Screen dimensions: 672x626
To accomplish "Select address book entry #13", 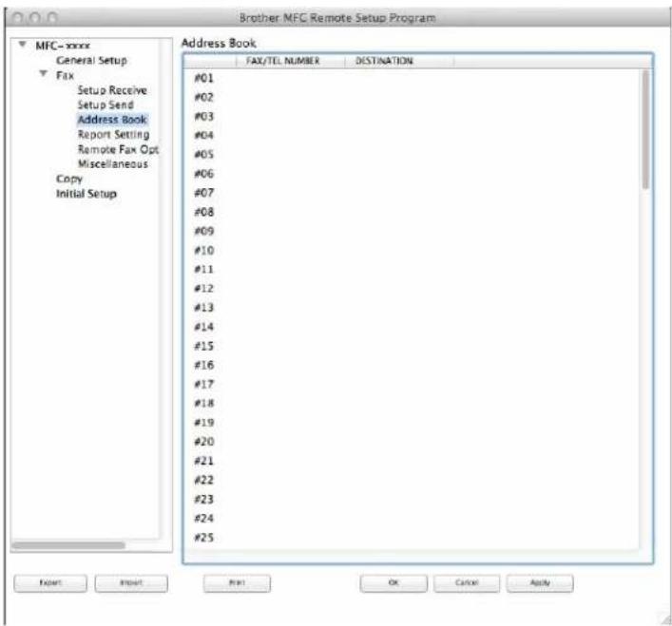I will [411, 308].
